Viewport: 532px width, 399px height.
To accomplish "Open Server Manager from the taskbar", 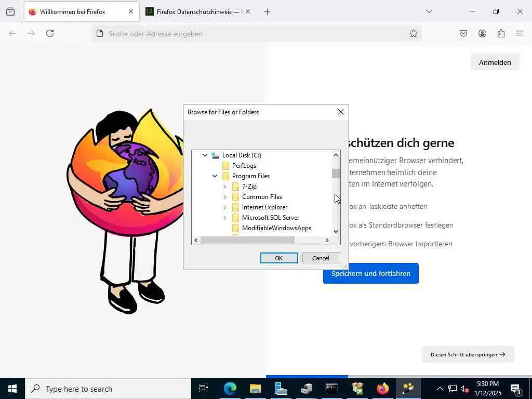I will (281, 389).
